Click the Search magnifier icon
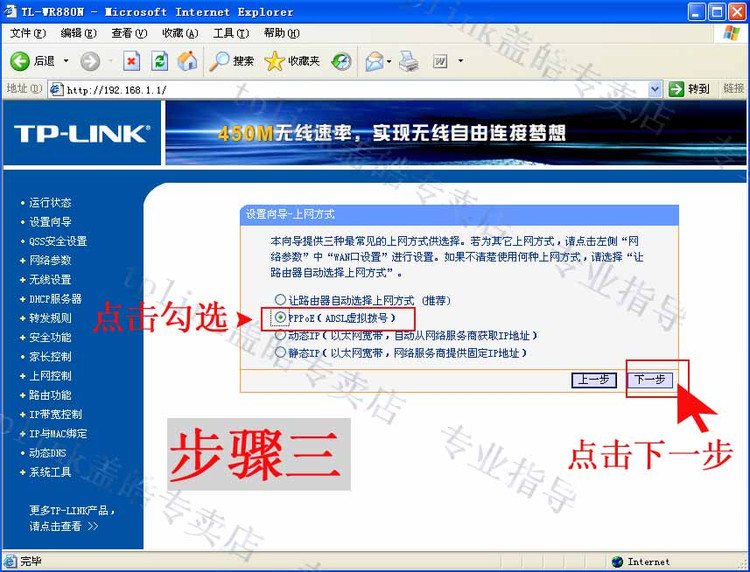Viewport: 750px width, 572px height. (220, 61)
